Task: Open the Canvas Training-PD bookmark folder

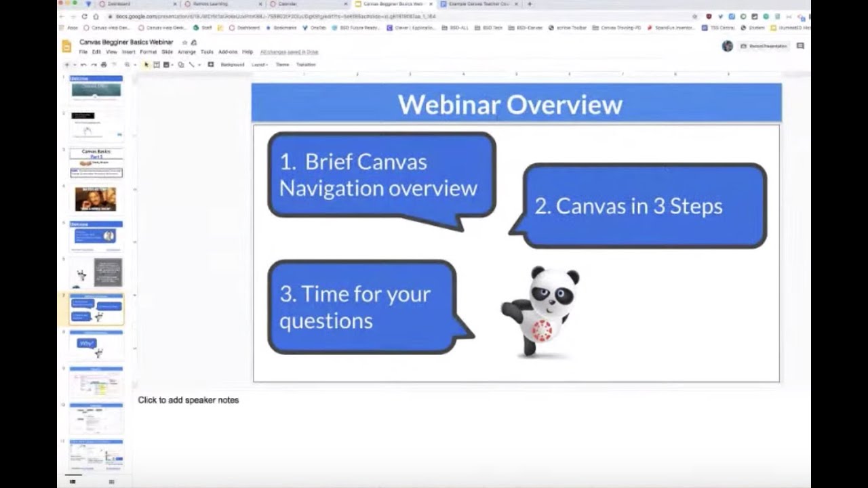Action: (x=616, y=28)
